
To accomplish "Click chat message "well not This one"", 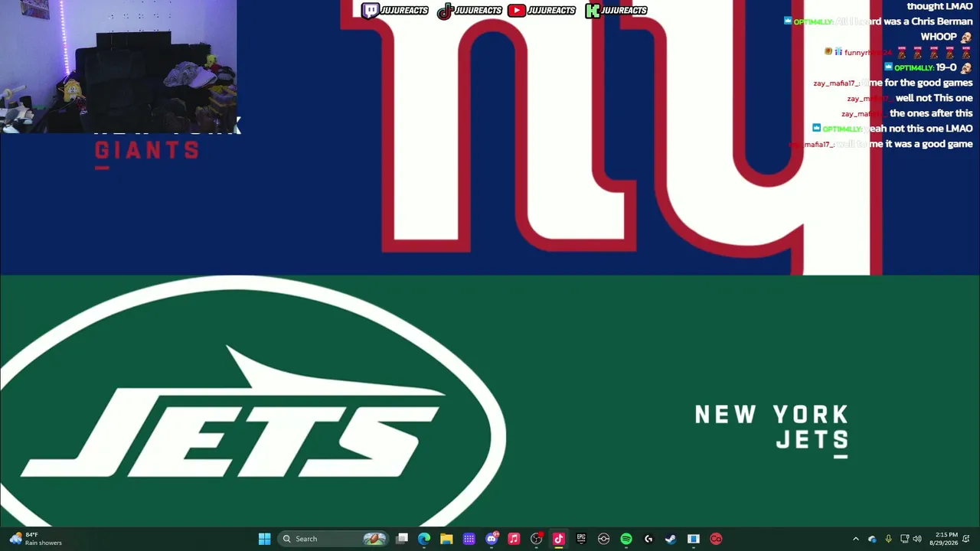I will tap(934, 98).
